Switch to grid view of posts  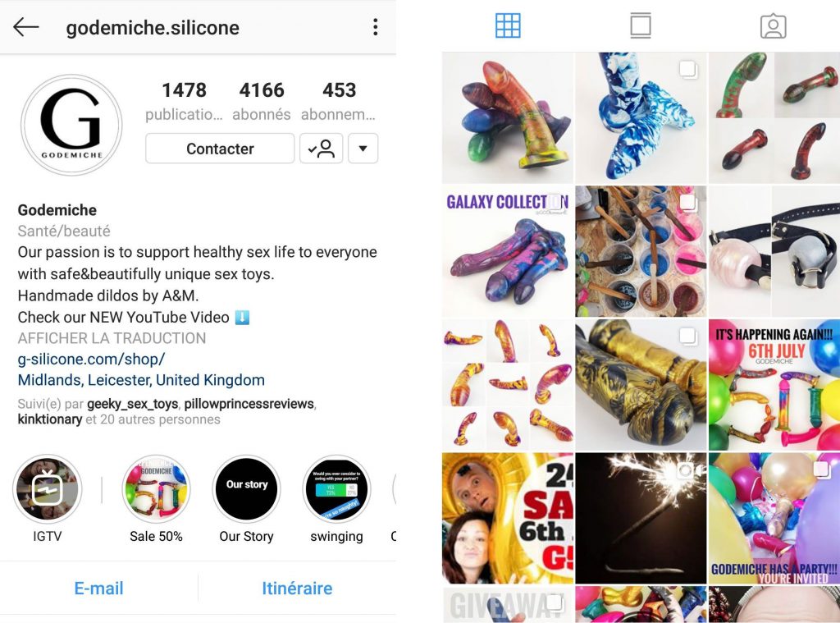click(507, 25)
